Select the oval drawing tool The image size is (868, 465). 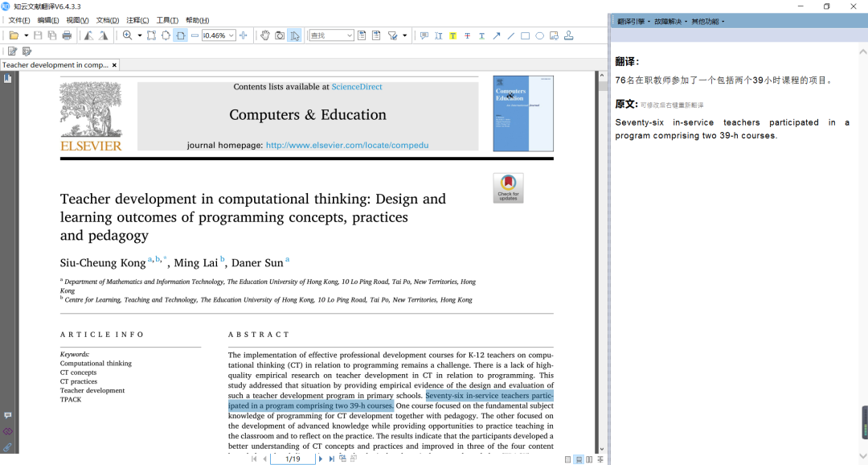pyautogui.click(x=540, y=35)
